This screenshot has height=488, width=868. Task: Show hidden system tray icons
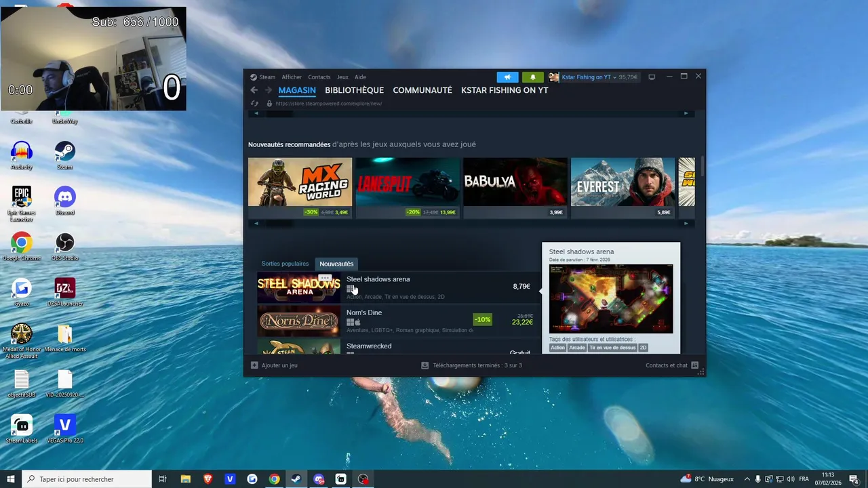[x=747, y=479]
